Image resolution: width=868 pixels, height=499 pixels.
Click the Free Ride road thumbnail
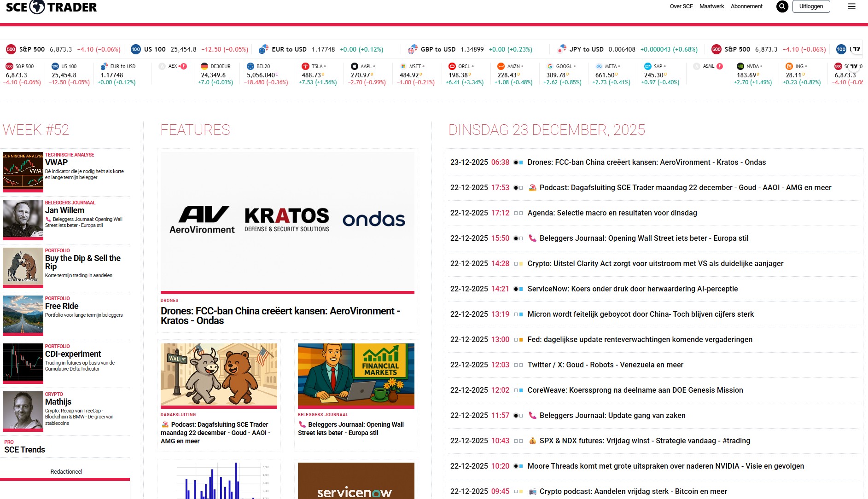click(23, 314)
